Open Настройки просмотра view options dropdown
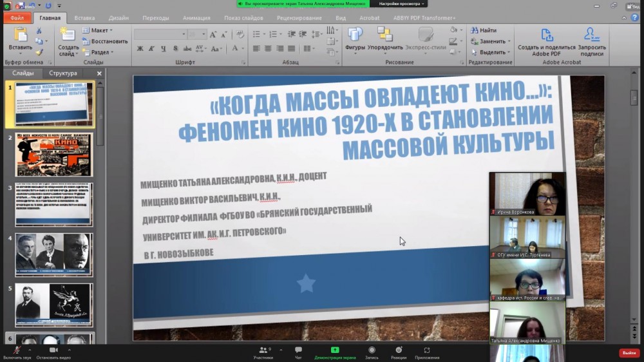Viewport: 644px width, 362px height. (x=401, y=3)
